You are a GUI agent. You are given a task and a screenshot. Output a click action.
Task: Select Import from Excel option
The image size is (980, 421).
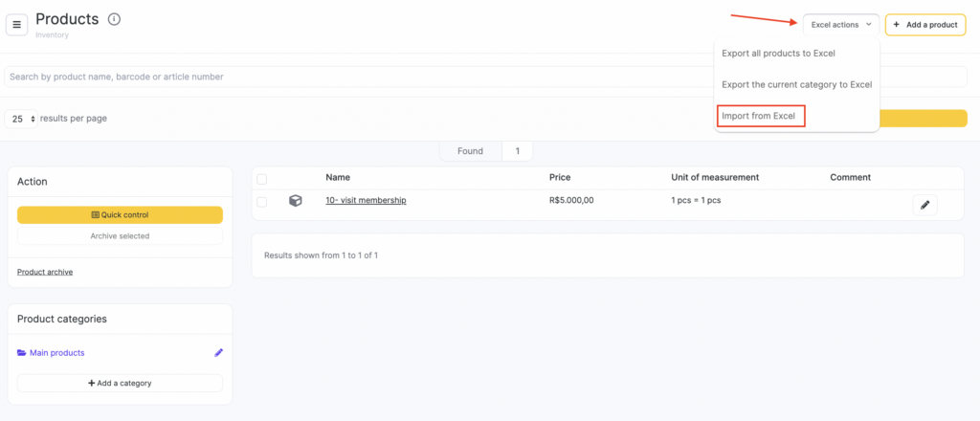point(761,116)
